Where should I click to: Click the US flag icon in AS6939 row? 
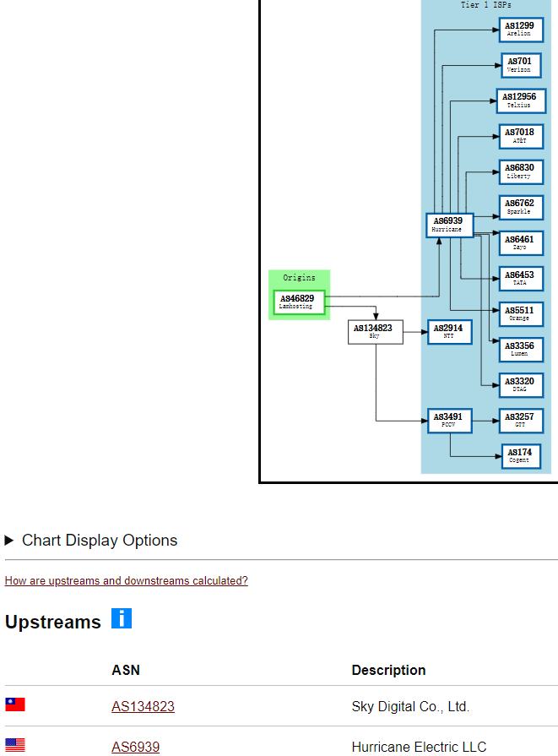pos(15,745)
